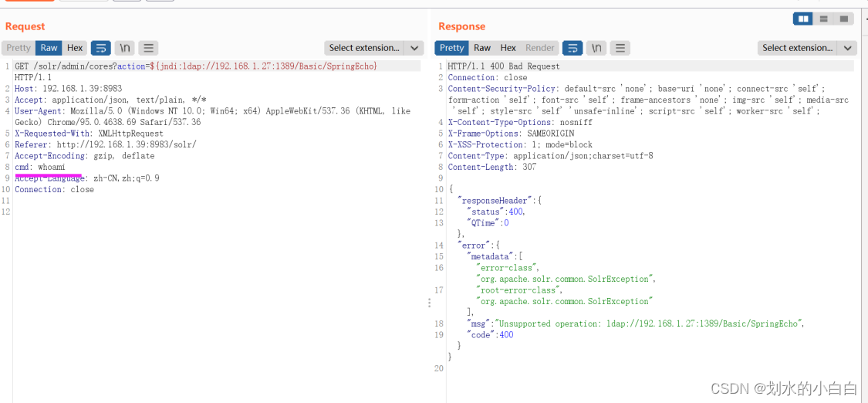
Task: Open the Hex tab in Request panel
Action: pos(75,48)
